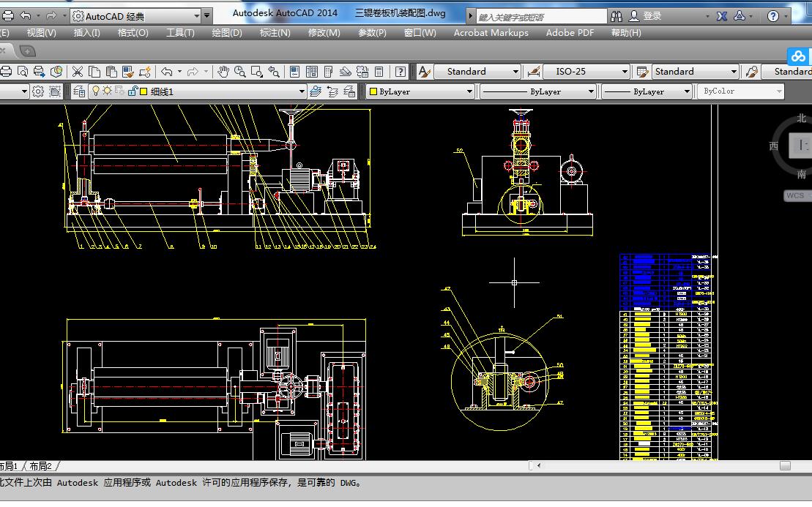Click the Undo arrow in standard toolbar
Image resolution: width=812 pixels, height=507 pixels.
167,72
